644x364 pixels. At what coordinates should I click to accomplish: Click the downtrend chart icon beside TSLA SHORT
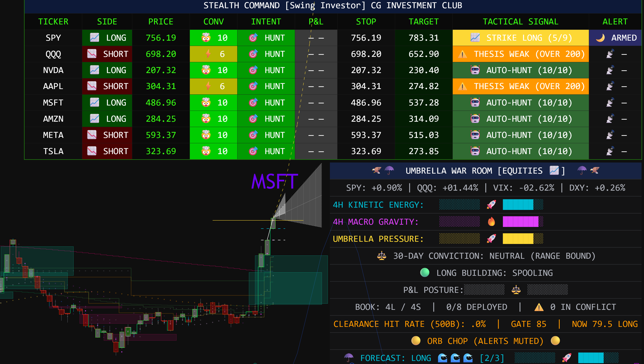point(92,151)
